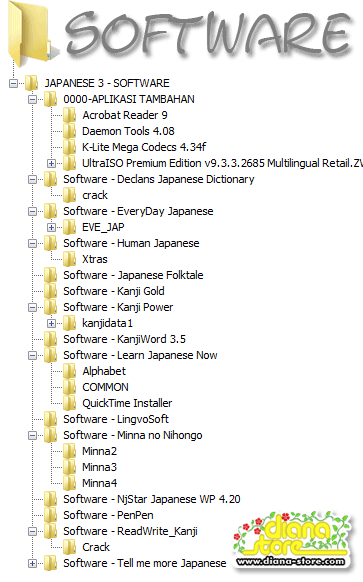Select 'Software - Tell me more Japanese' label
This screenshot has height=582, width=363.
coord(145,563)
